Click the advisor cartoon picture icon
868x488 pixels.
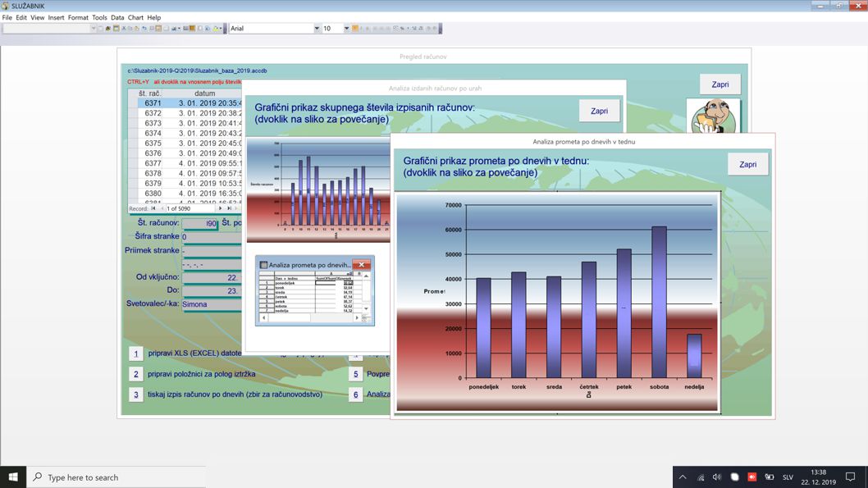point(713,116)
